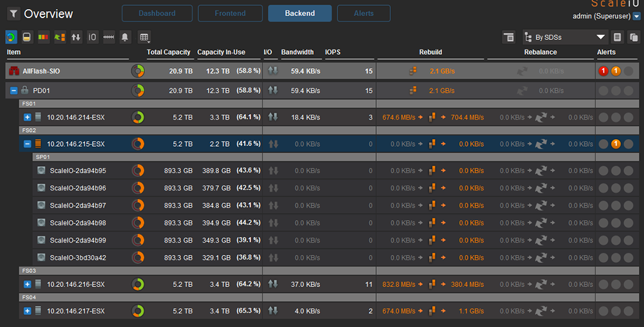Select the device latency ruler view icon
The image size is (644, 327).
(109, 37)
